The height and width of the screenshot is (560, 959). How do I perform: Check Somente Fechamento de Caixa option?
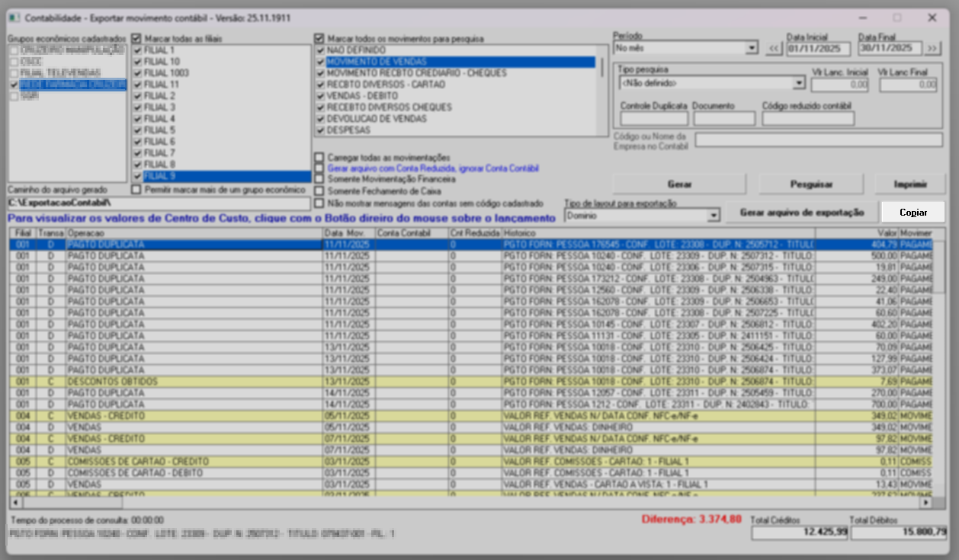pyautogui.click(x=319, y=191)
